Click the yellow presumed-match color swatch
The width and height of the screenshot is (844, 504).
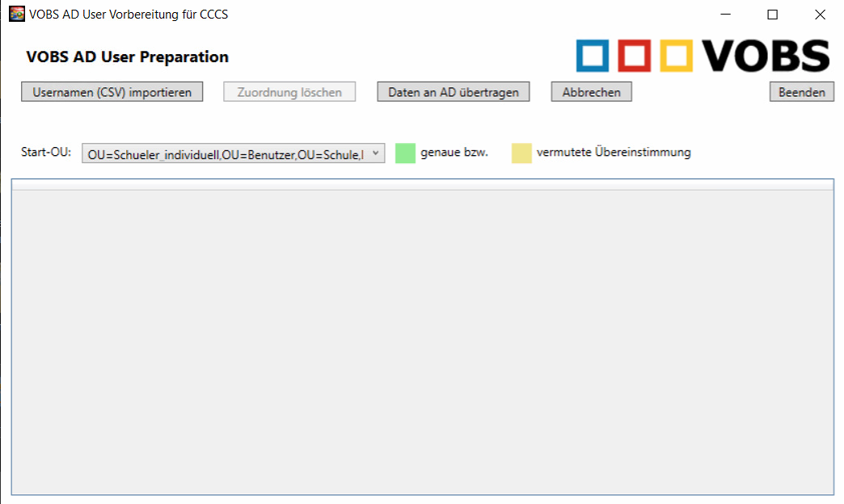(521, 153)
